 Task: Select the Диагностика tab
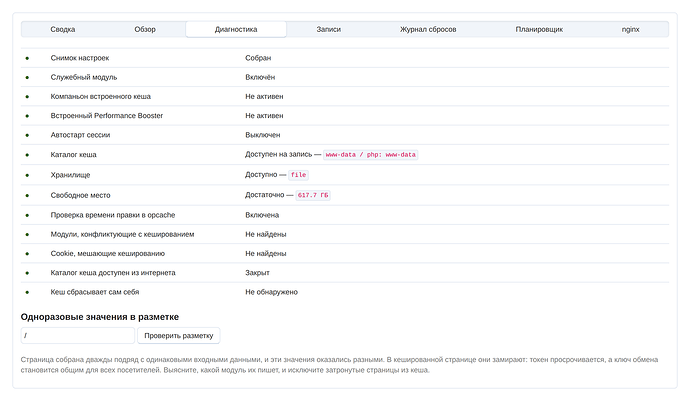point(236,29)
